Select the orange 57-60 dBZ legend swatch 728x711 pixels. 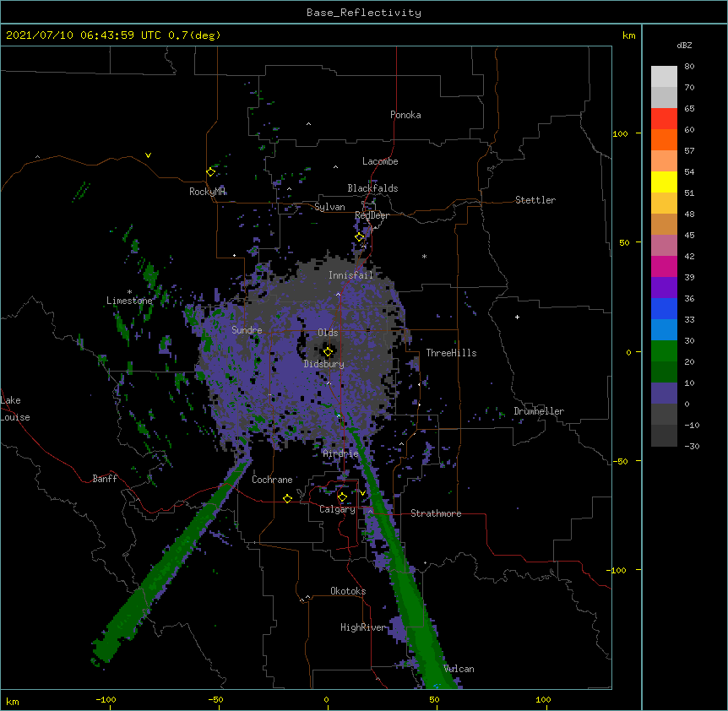point(664,139)
